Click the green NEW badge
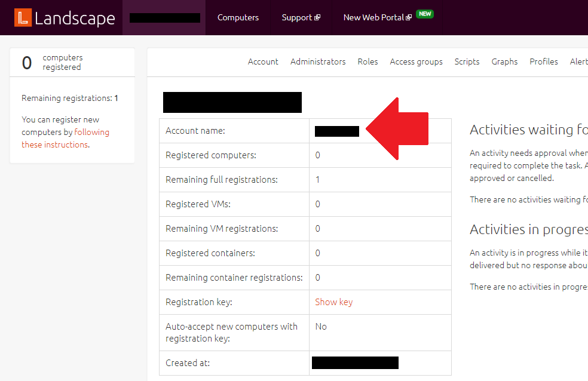Image resolution: width=588 pixels, height=381 pixels. [425, 14]
